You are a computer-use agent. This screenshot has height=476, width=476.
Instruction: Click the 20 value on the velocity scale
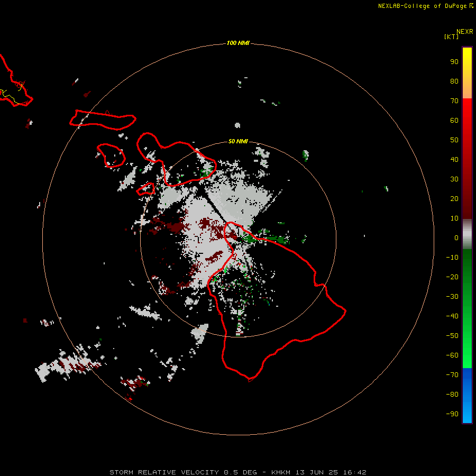tap(454, 199)
